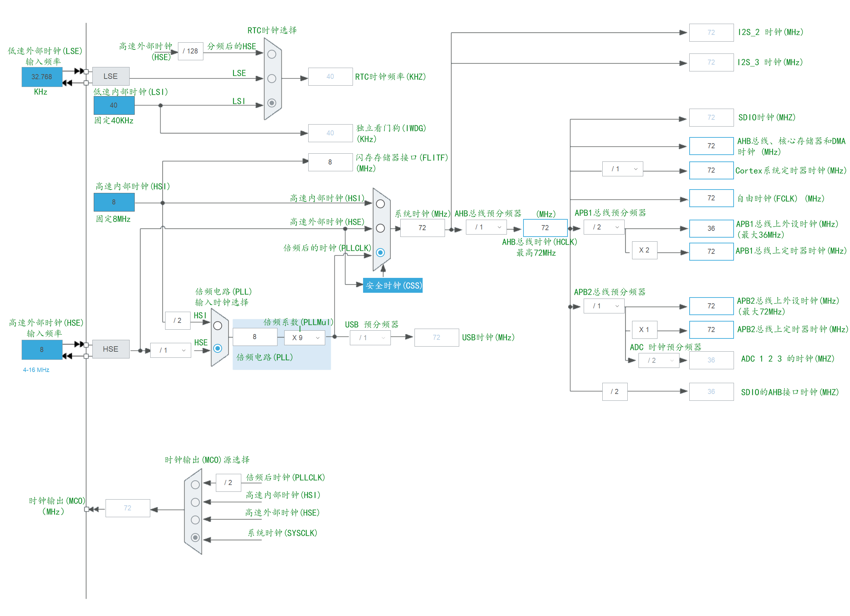Click the /2 SDIO AHB divider box
This screenshot has width=850, height=616.
[x=615, y=392]
